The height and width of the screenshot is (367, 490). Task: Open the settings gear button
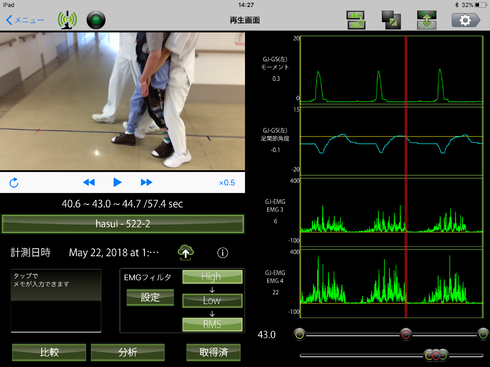(x=466, y=20)
